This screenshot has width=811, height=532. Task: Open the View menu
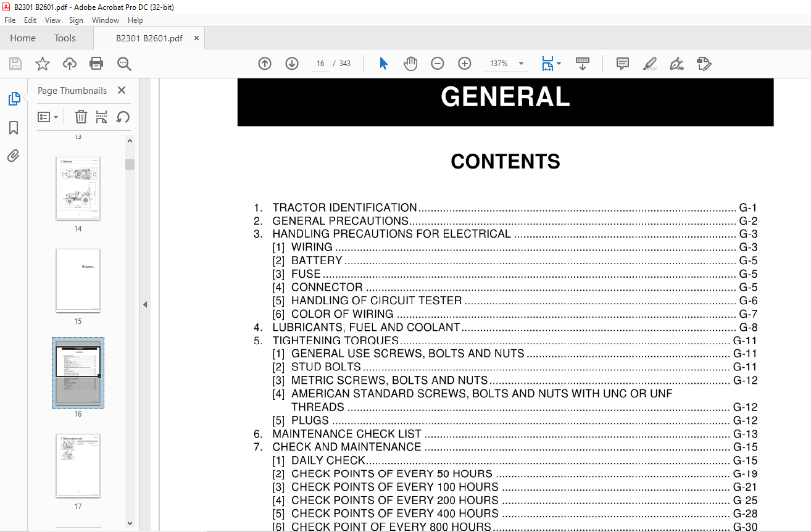coord(53,20)
